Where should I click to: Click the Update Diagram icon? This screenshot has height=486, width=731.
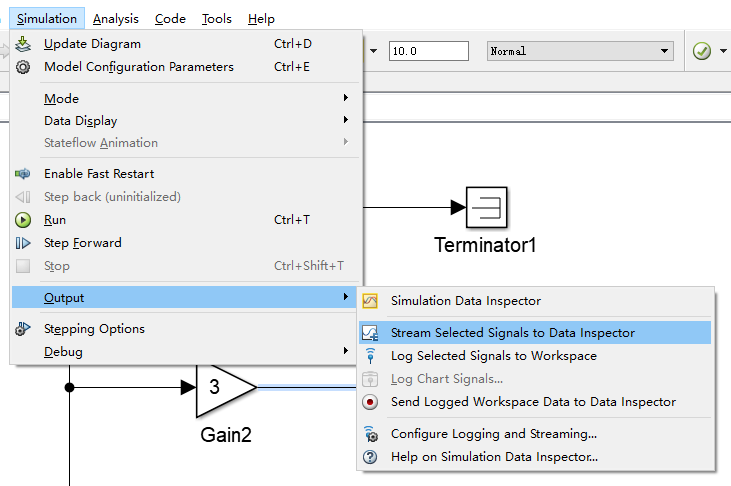click(24, 44)
